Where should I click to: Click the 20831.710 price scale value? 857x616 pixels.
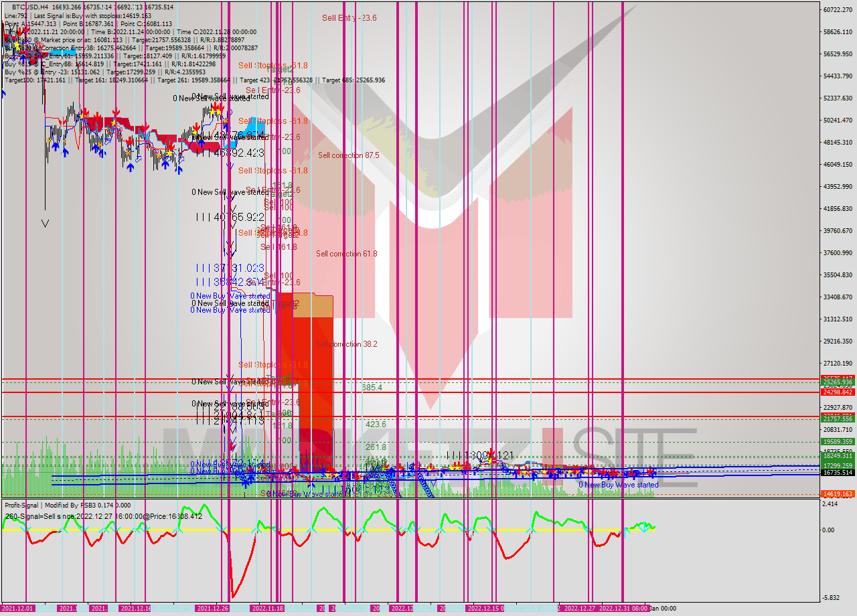tap(837, 429)
